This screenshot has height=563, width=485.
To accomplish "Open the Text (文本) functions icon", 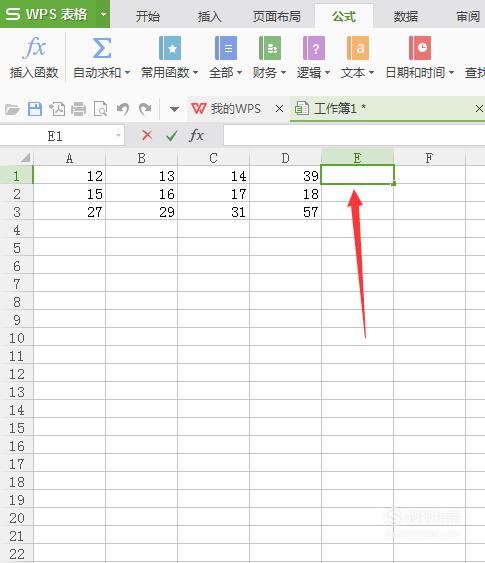I will pyautogui.click(x=358, y=48).
